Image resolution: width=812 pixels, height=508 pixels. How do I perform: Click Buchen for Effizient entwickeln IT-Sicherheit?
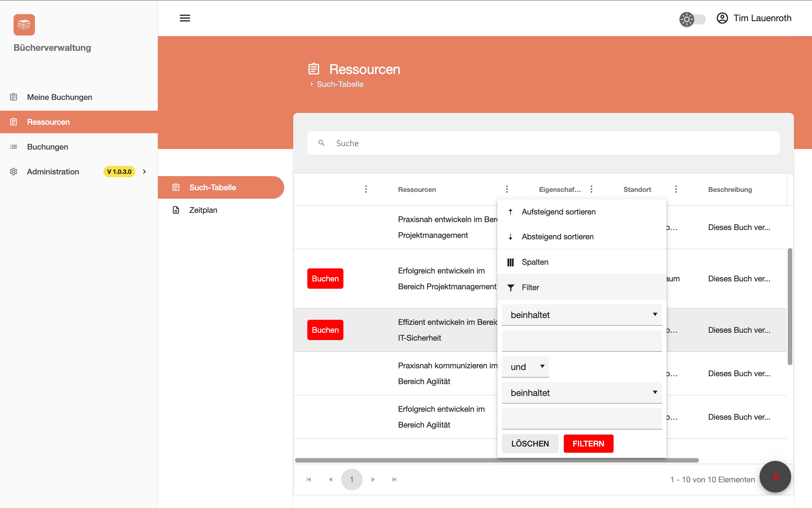(325, 330)
